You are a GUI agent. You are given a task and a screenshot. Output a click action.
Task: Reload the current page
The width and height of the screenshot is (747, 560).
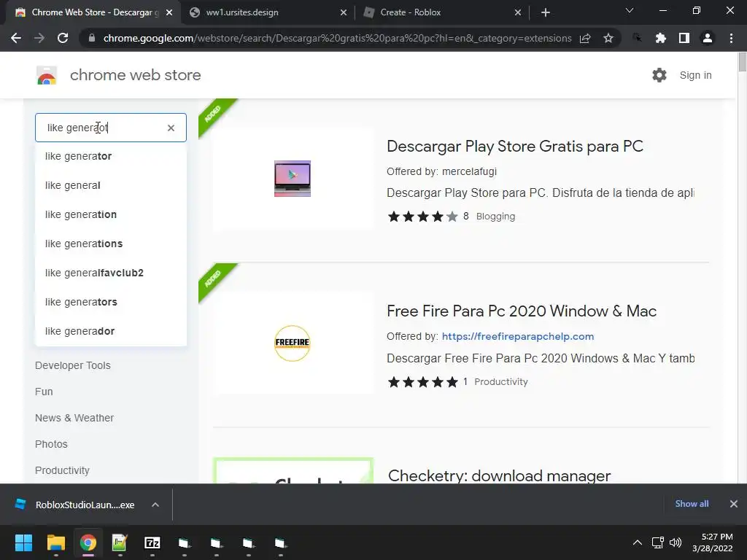click(x=63, y=38)
